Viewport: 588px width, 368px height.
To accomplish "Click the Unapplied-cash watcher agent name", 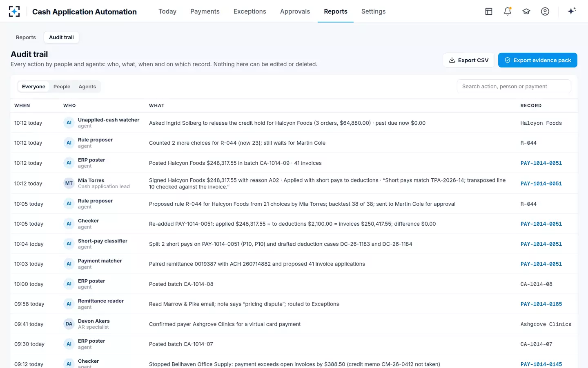I will (109, 120).
